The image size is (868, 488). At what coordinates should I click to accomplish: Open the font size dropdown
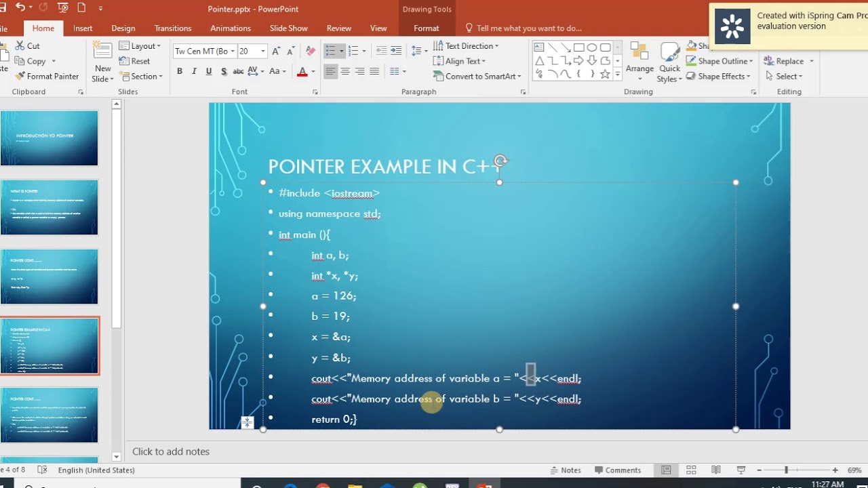(x=263, y=52)
